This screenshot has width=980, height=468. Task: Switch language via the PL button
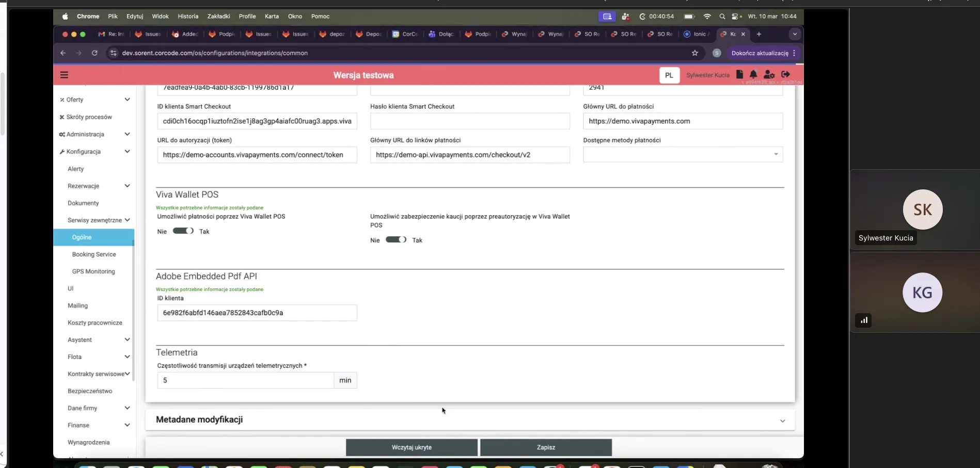pyautogui.click(x=669, y=75)
